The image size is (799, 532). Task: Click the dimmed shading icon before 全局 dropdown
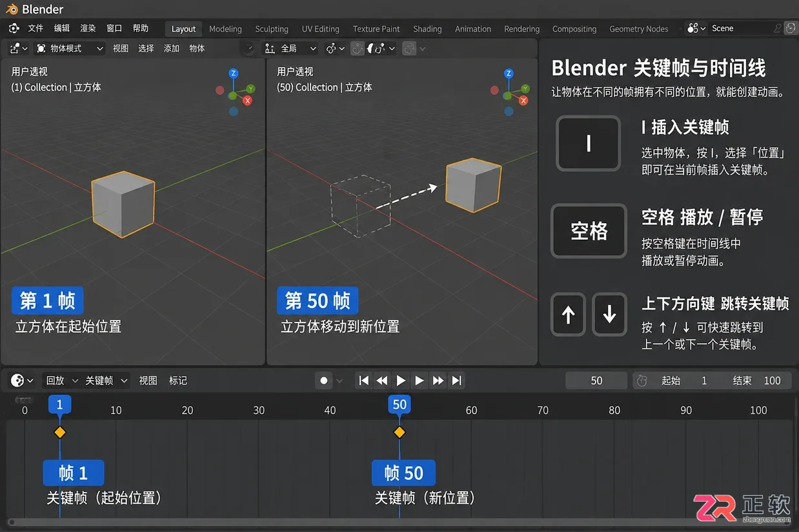249,48
